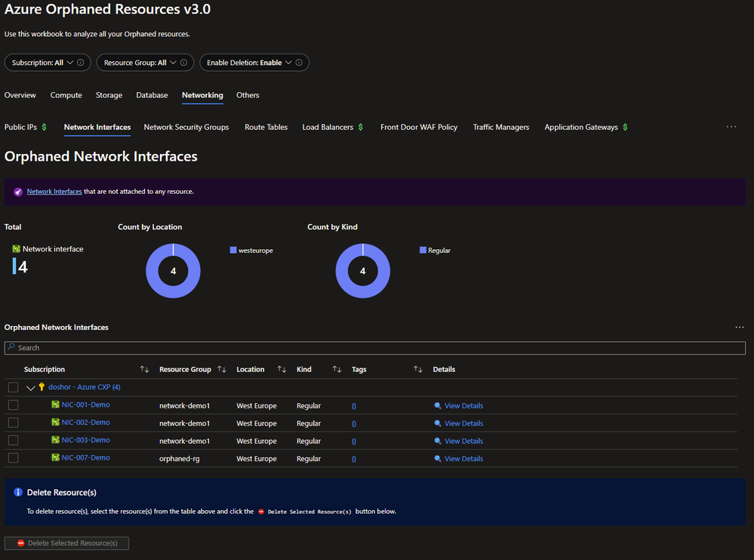
Task: Open the Network Security Groups sub-tab
Action: [x=186, y=127]
